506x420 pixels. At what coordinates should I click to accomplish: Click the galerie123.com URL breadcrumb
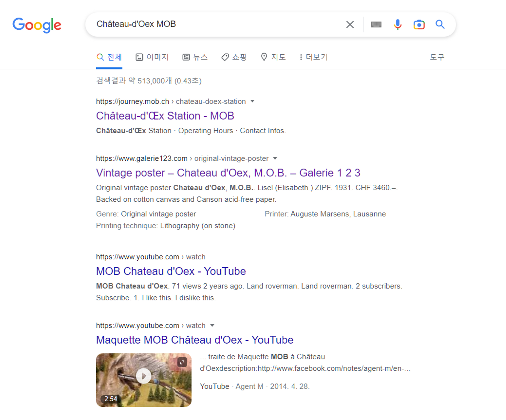click(x=182, y=158)
